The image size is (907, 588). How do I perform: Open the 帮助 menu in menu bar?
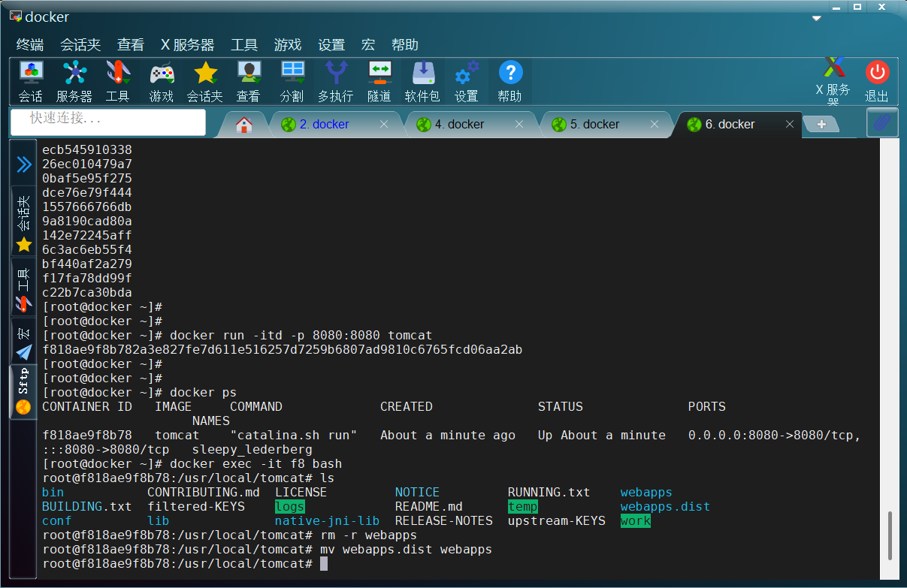point(405,45)
